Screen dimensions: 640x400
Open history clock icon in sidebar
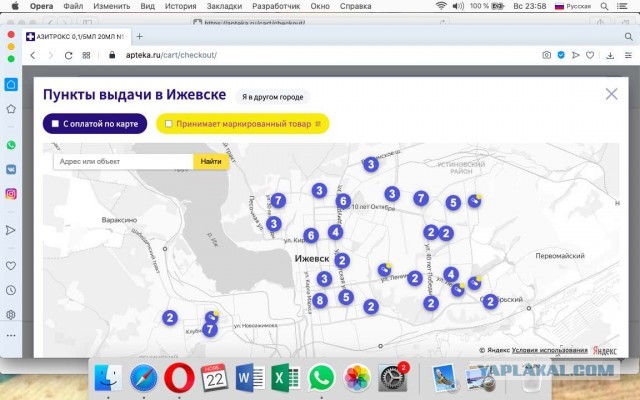pos(11,290)
